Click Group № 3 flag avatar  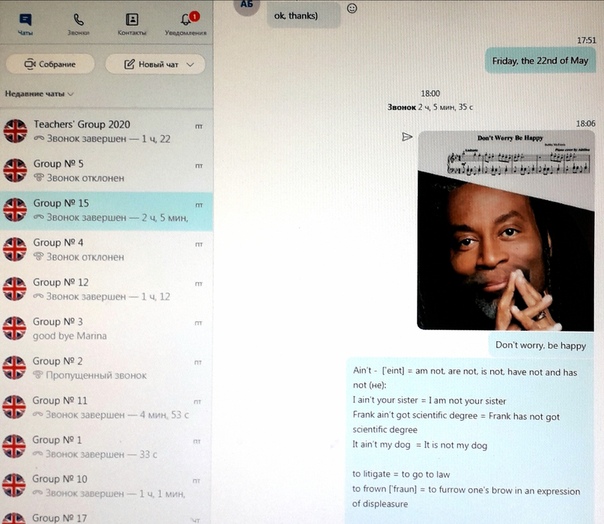point(15,328)
